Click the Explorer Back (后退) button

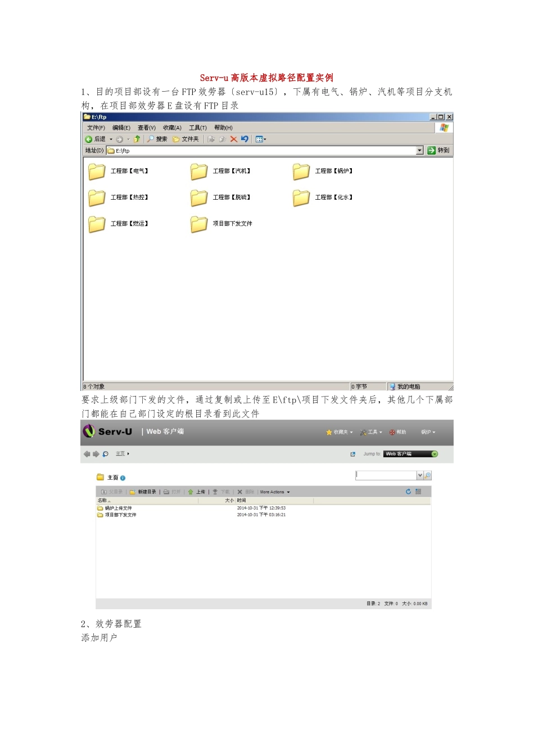point(96,139)
